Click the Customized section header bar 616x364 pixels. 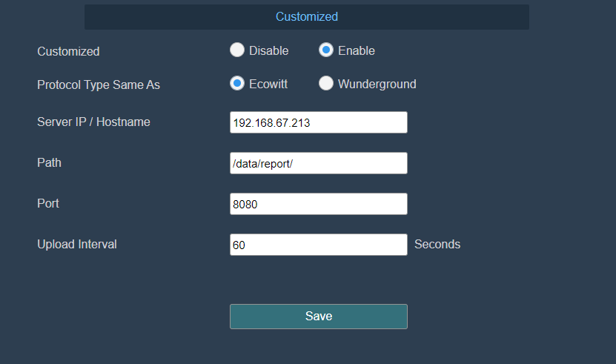point(307,17)
